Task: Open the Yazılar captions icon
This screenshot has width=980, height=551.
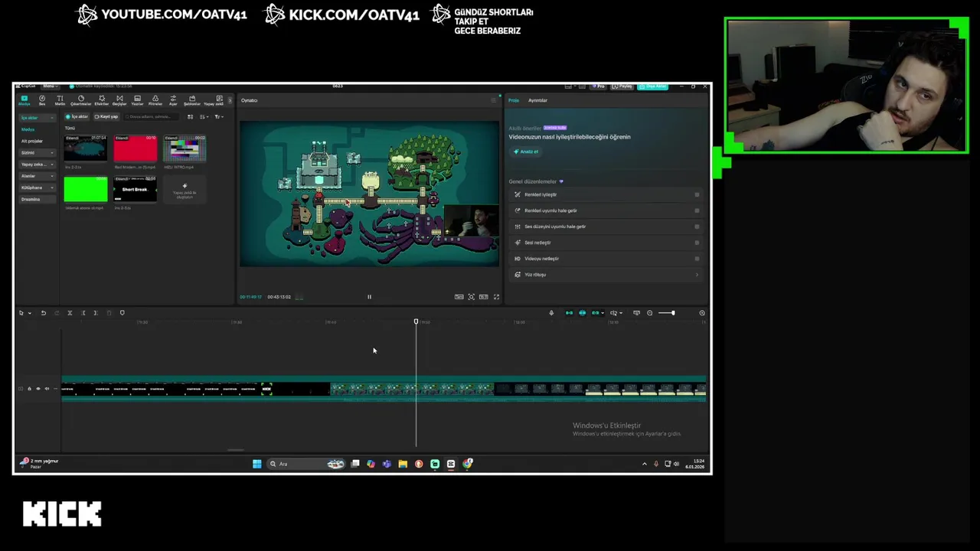Action: tap(137, 99)
